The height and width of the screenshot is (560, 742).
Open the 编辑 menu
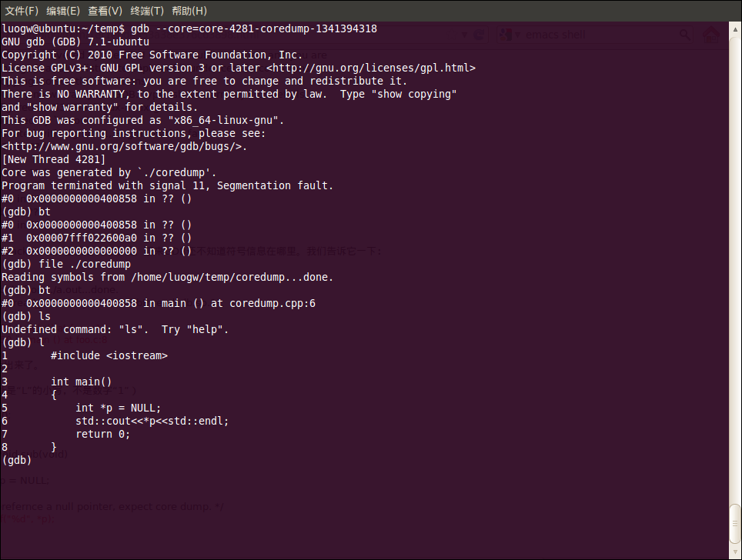coord(65,10)
